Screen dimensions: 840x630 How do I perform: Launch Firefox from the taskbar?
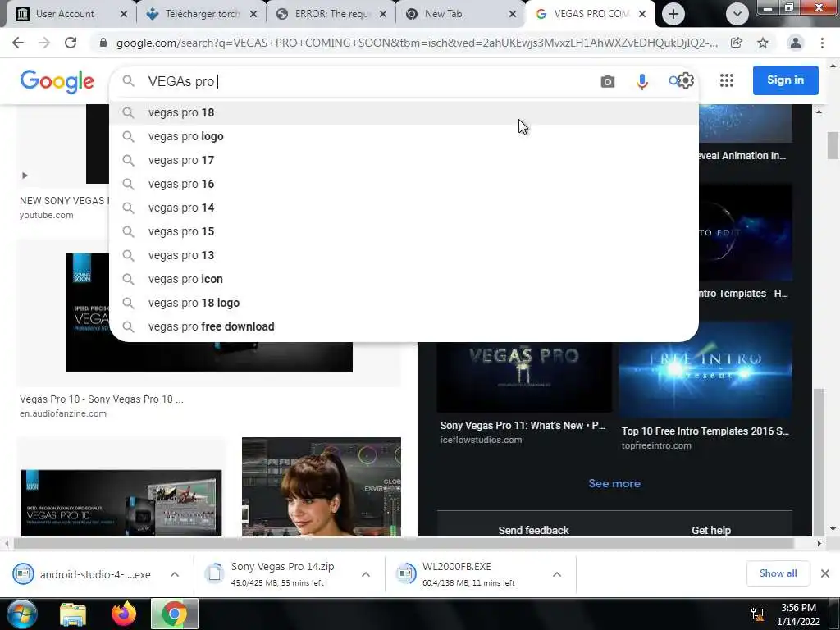click(x=124, y=614)
